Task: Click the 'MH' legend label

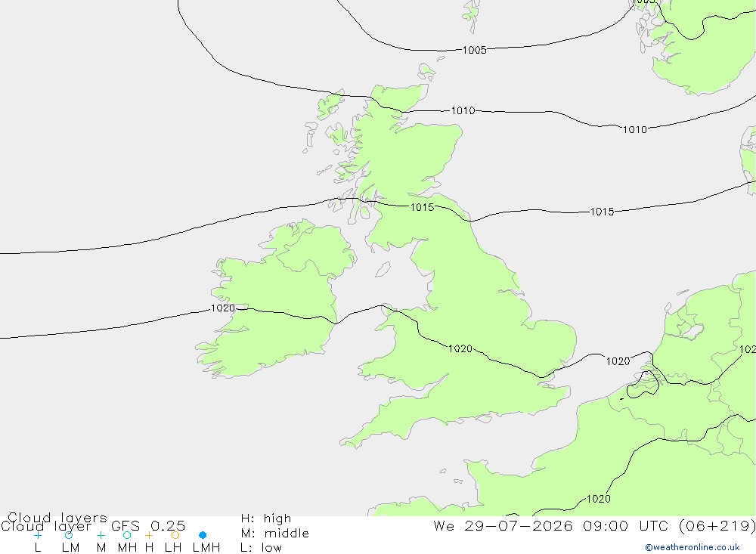Action: [127, 548]
